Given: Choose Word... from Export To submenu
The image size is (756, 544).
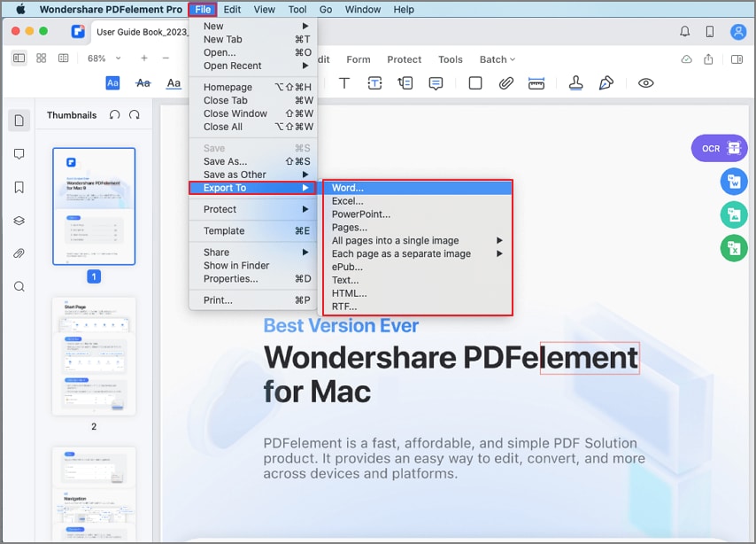Looking at the screenshot, I should click(417, 188).
